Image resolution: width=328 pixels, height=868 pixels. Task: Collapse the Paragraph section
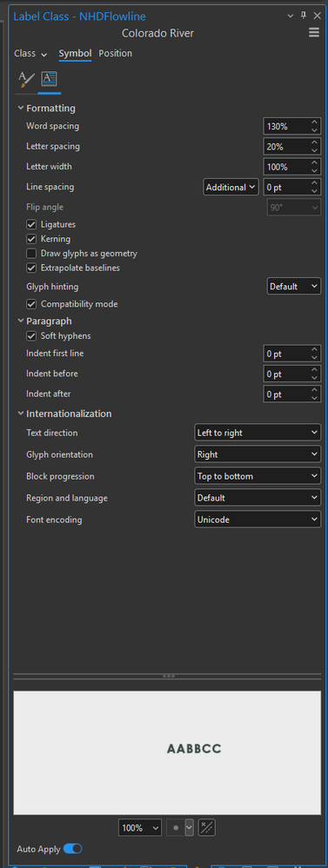21,321
